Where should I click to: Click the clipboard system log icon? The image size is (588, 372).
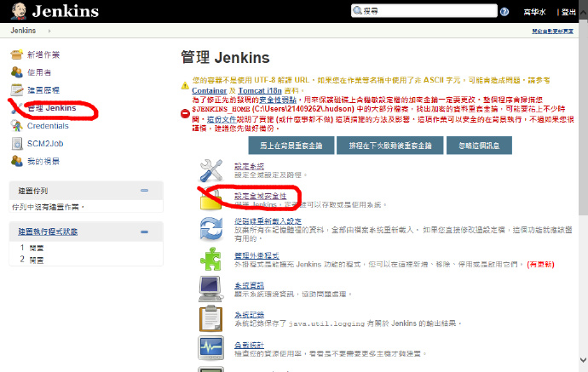tap(210, 318)
